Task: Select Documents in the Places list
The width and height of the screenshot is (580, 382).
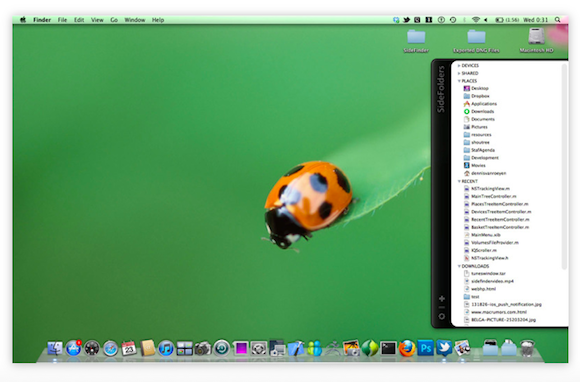Action: point(479,119)
